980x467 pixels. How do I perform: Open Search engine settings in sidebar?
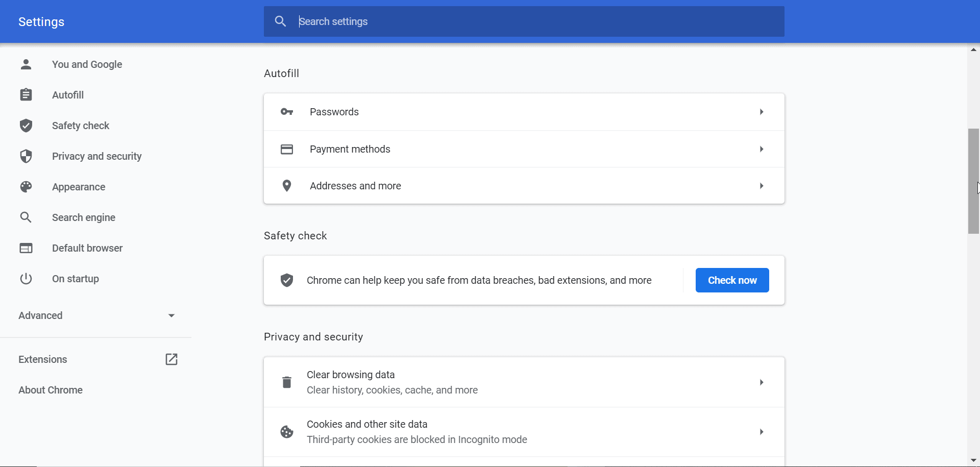(x=84, y=217)
